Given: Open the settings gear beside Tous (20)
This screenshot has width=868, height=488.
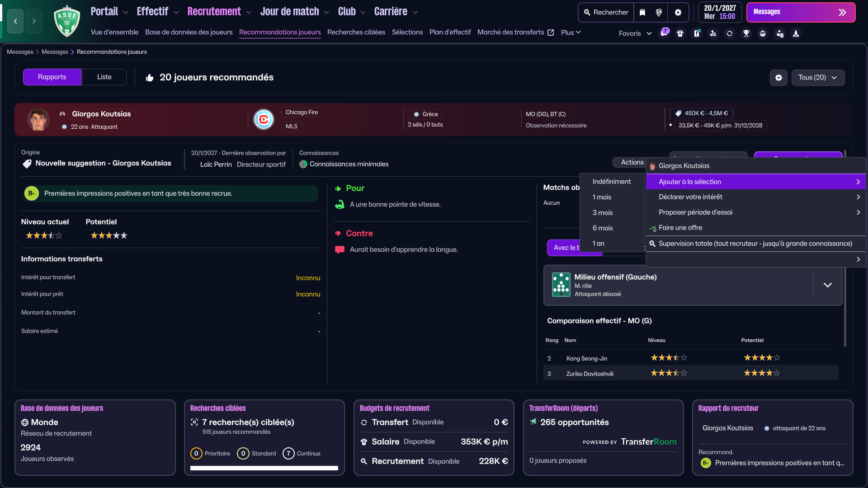Looking at the screenshot, I should (778, 77).
